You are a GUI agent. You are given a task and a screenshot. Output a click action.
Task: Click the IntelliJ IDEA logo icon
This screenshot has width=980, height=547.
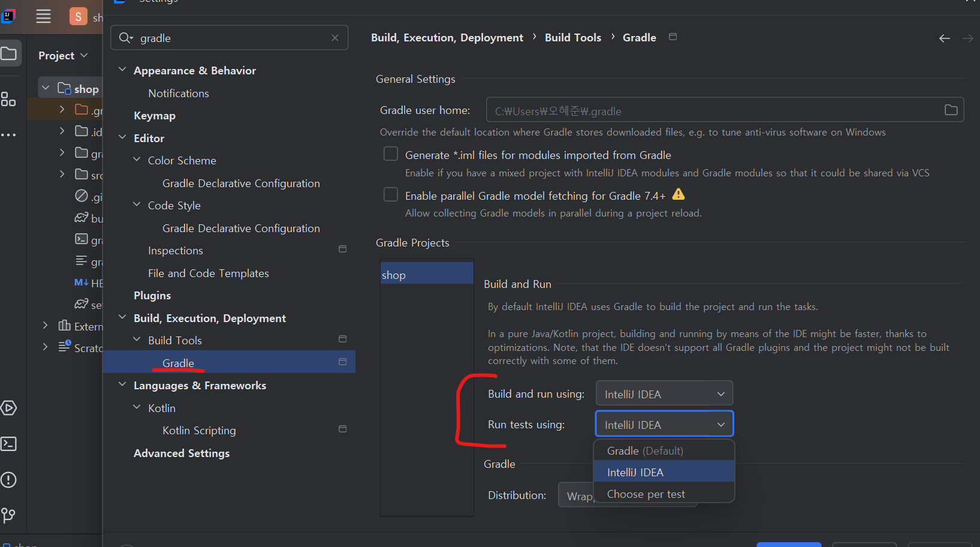pyautogui.click(x=8, y=16)
